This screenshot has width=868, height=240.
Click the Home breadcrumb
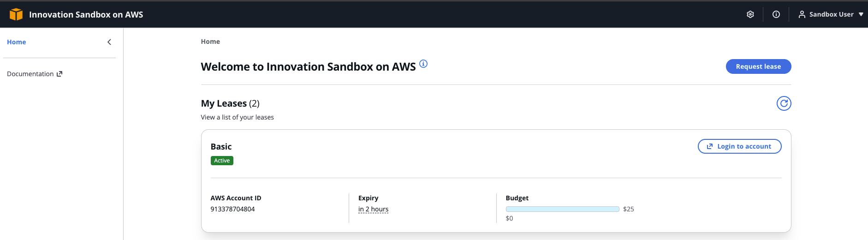click(210, 42)
